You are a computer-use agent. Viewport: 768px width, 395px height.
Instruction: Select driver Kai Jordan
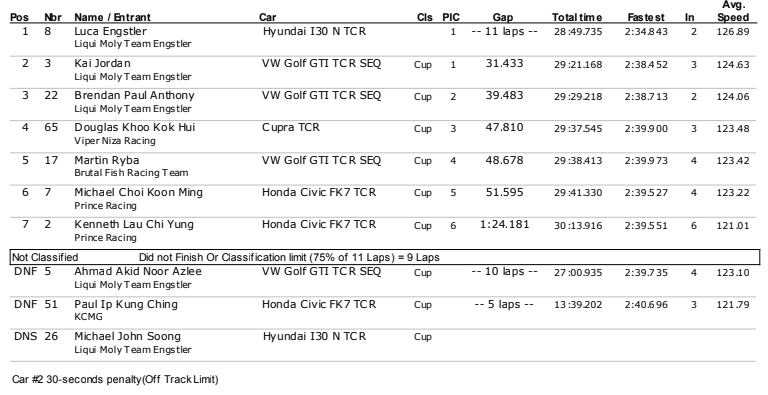[x=102, y=63]
